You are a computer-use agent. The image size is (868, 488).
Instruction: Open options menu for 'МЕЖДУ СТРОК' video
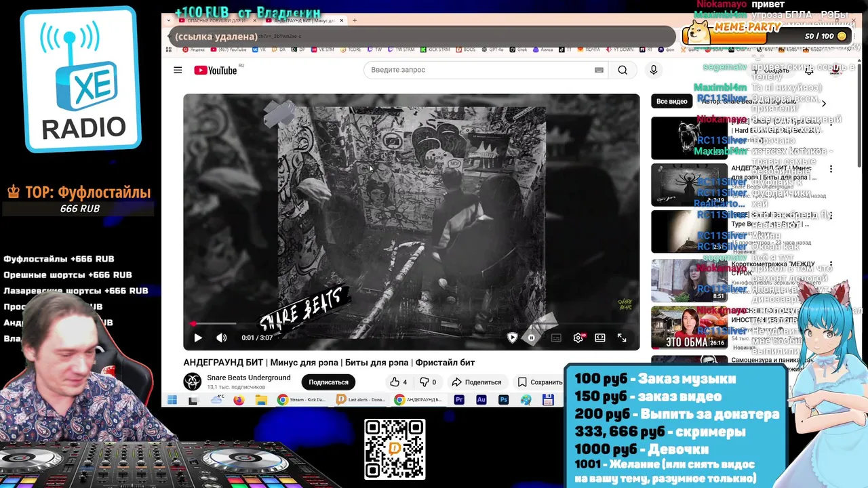[x=831, y=264]
